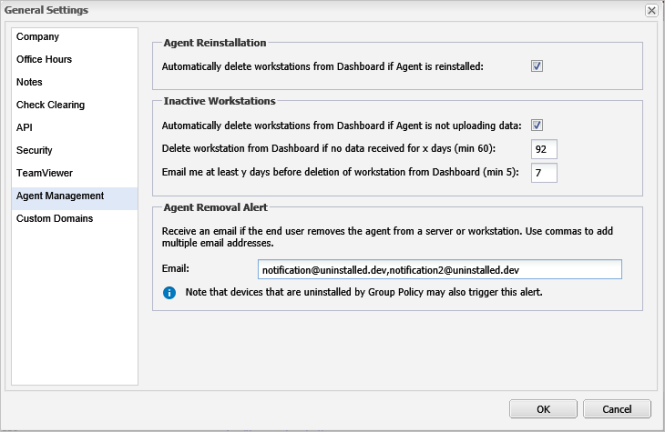Click the OK button
This screenshot has height=432, width=665.
[x=543, y=409]
